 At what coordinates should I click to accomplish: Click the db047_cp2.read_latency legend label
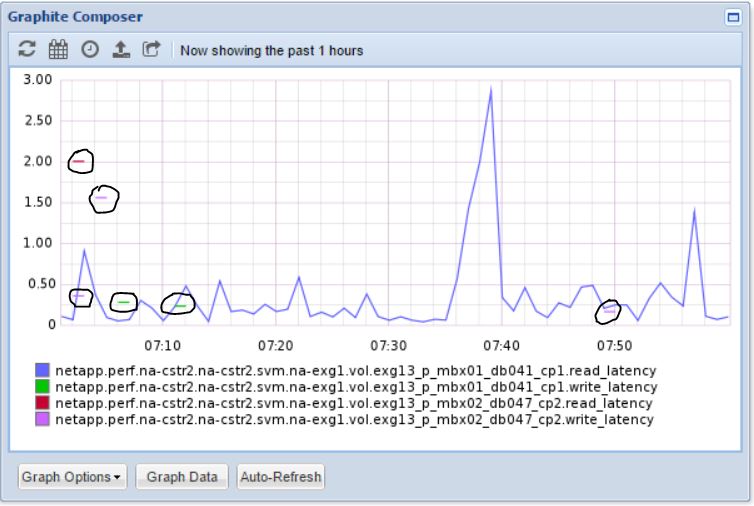pyautogui.click(x=354, y=404)
